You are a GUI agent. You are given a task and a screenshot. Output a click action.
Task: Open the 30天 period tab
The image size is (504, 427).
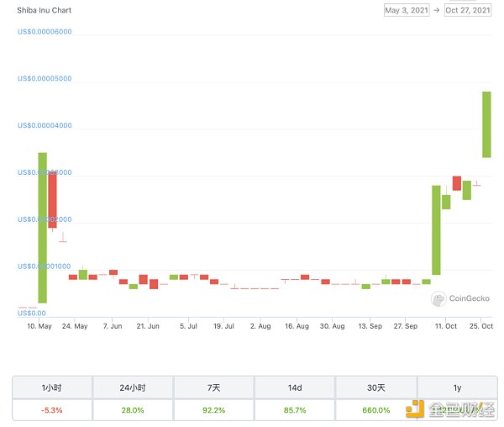(375, 387)
